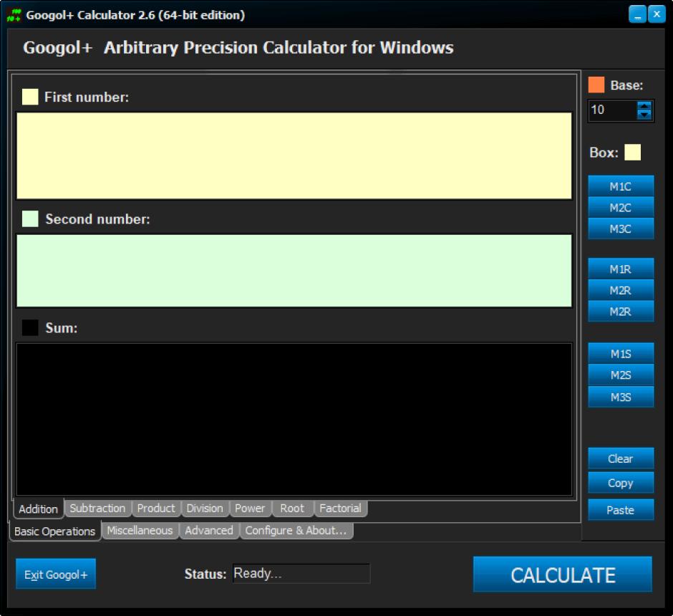Click the M2S memory store button
Image resolution: width=673 pixels, height=616 pixels.
(621, 375)
